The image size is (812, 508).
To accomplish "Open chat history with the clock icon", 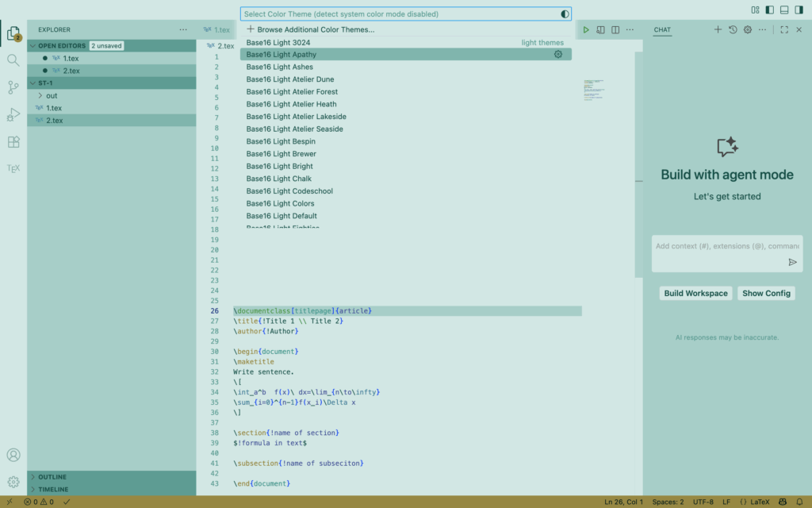I will 733,30.
